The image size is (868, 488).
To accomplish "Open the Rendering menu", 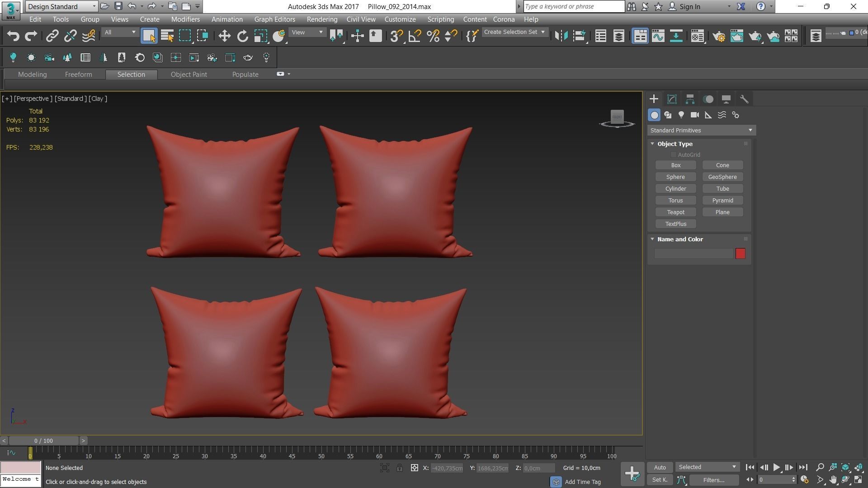I will pyautogui.click(x=322, y=19).
